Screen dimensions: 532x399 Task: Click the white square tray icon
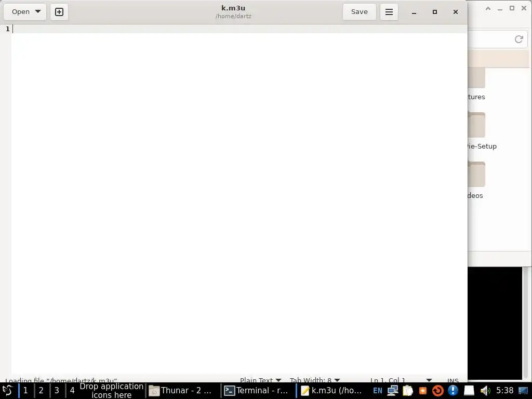click(x=469, y=391)
